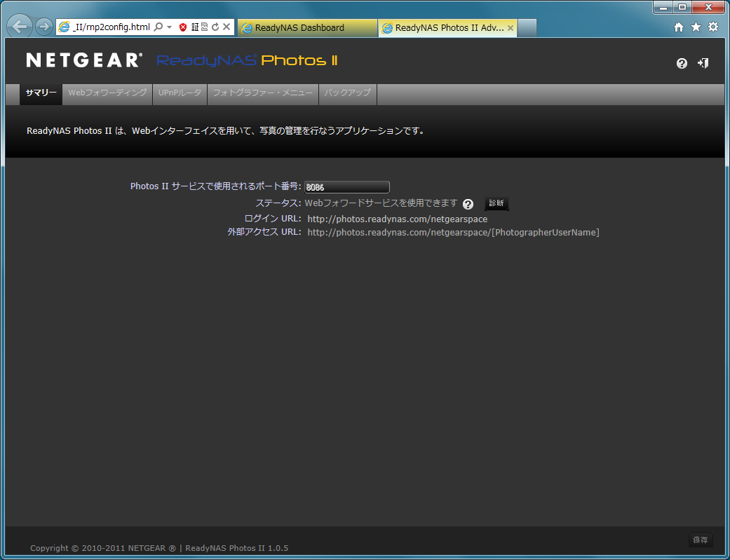This screenshot has height=560, width=730.
Task: Click the help icon in the NETGEAR header
Action: (682, 63)
